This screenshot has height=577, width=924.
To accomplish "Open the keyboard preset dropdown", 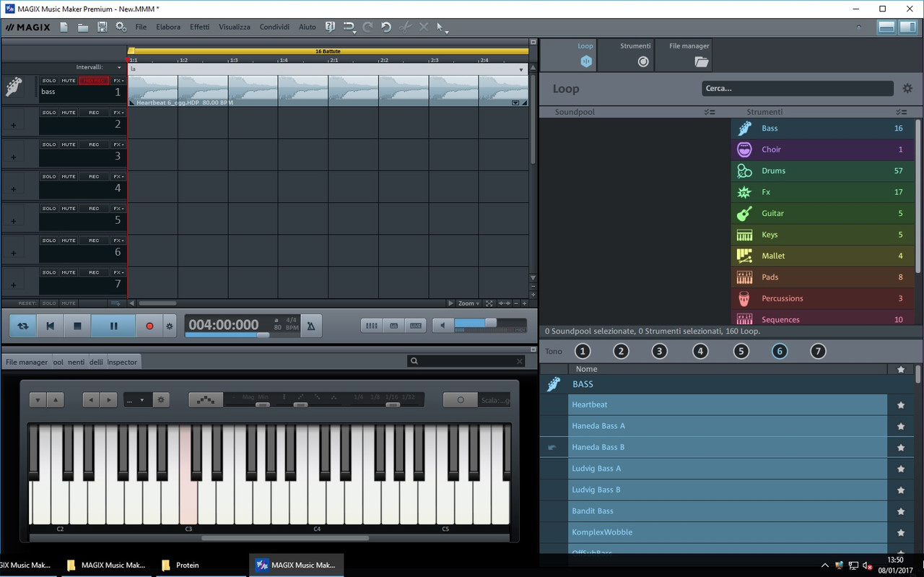I will click(137, 399).
